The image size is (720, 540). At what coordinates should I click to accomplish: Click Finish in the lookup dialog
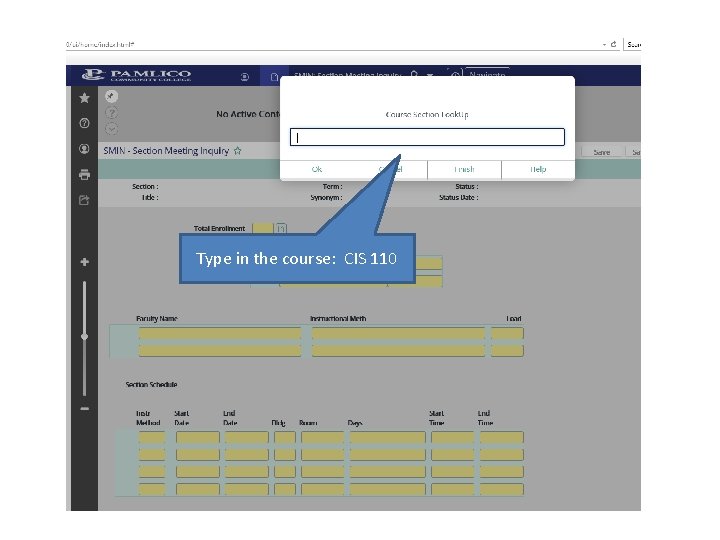tap(464, 169)
